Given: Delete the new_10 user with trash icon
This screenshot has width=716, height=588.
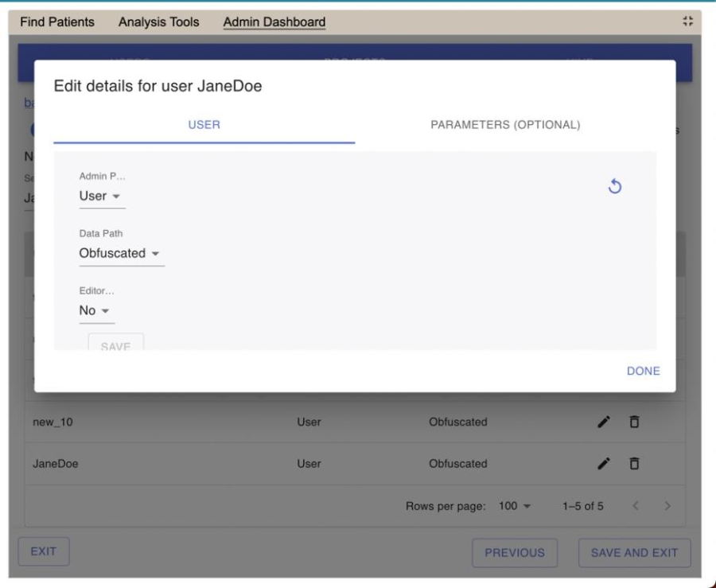Looking at the screenshot, I should click(633, 421).
